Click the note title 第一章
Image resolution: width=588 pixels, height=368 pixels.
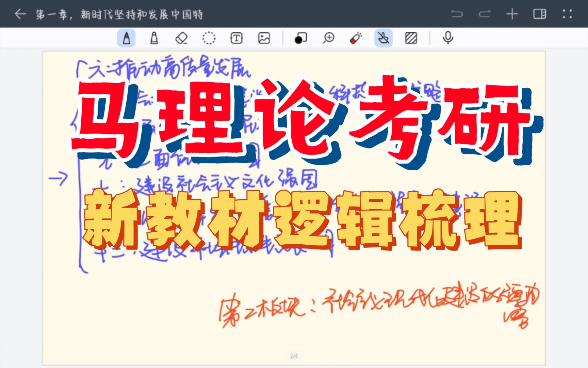[119, 14]
